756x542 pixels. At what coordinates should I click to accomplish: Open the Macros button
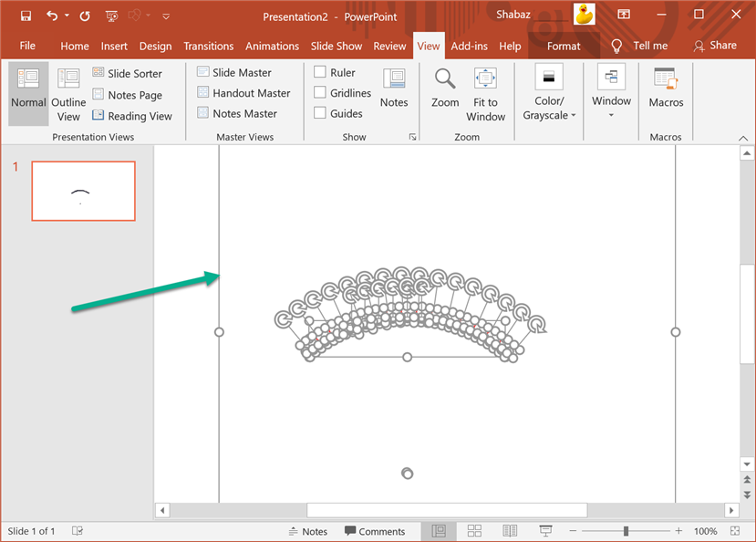click(666, 89)
